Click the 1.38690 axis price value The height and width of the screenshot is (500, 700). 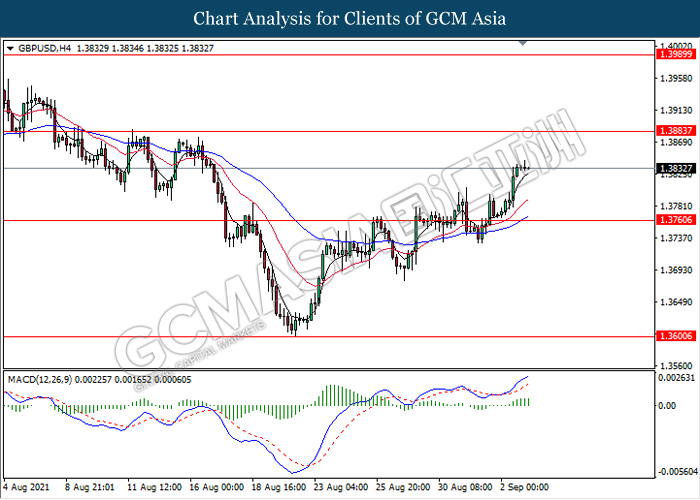pyautogui.click(x=676, y=142)
